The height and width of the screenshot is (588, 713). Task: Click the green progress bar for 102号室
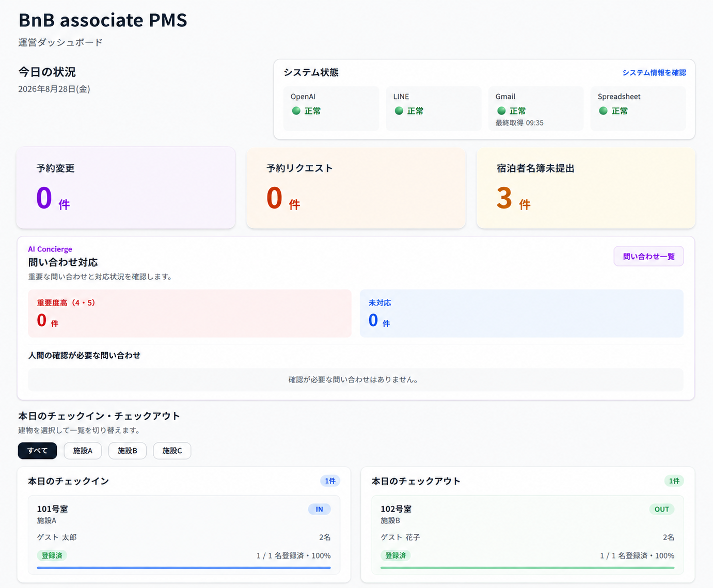[x=528, y=568]
